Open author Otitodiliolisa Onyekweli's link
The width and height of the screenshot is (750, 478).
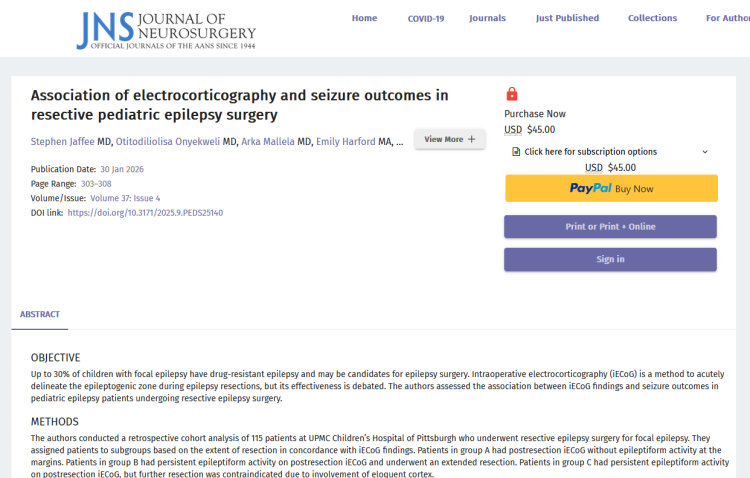[x=168, y=142]
